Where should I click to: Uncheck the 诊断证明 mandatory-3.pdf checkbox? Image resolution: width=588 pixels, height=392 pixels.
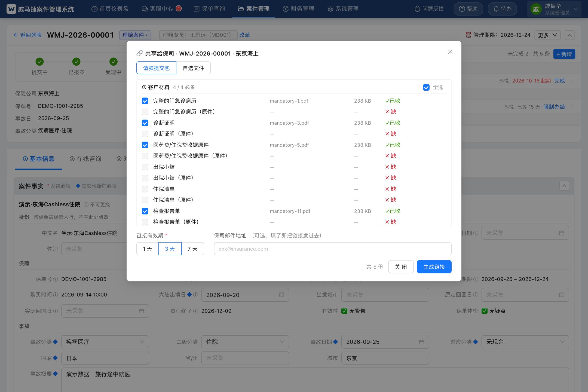pos(145,123)
